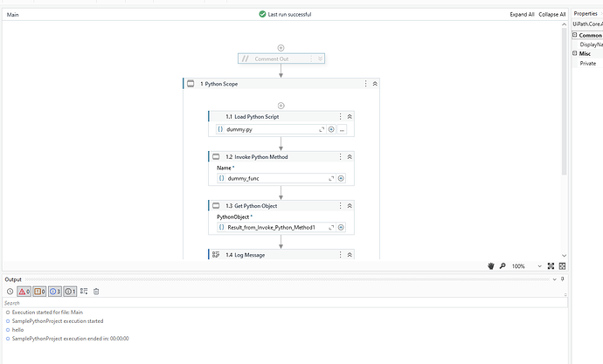Collapse the Python Scope activity
The width and height of the screenshot is (603, 364).
tap(375, 84)
